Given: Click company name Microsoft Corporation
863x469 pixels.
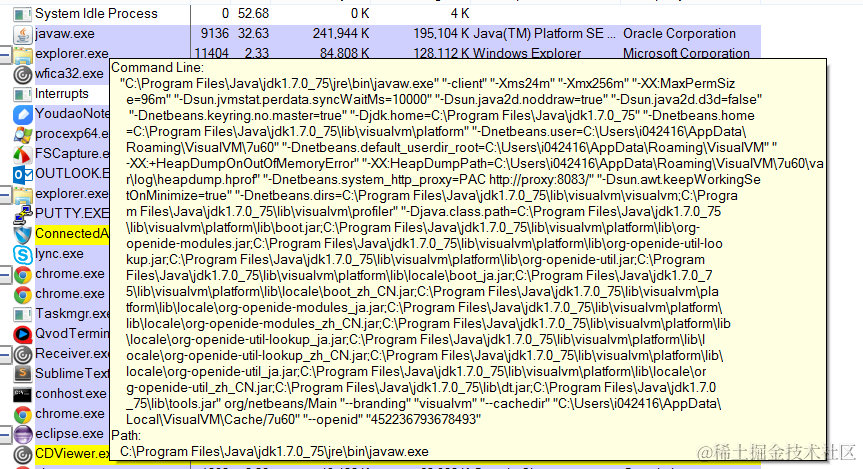Looking at the screenshot, I should tap(686, 53).
